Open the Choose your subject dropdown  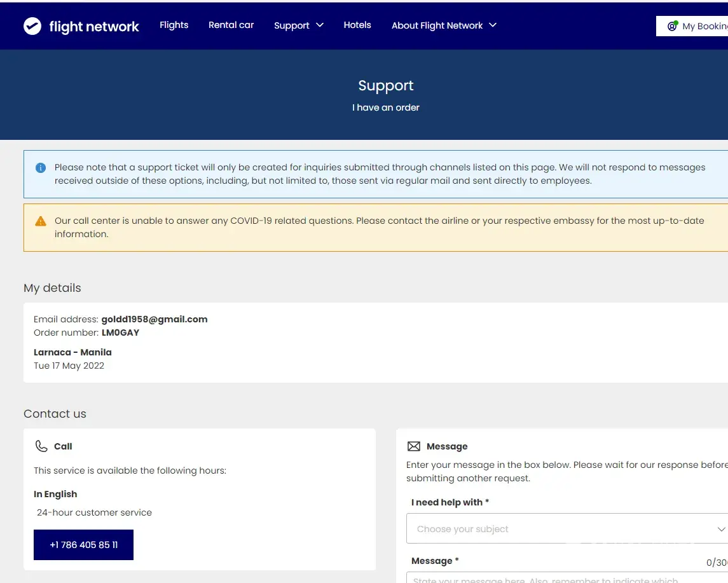click(560, 529)
